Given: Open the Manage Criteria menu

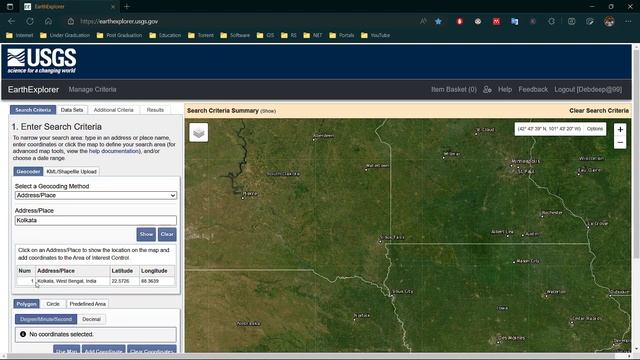Looking at the screenshot, I should 92,89.
